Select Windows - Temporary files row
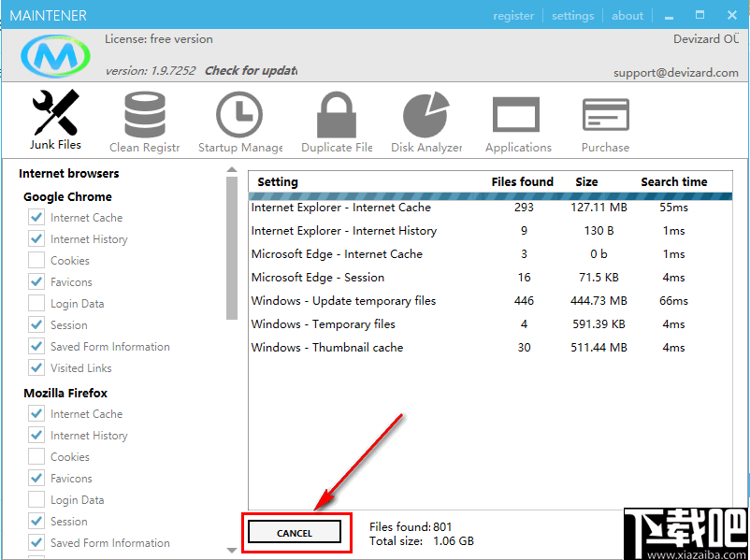 point(490,324)
